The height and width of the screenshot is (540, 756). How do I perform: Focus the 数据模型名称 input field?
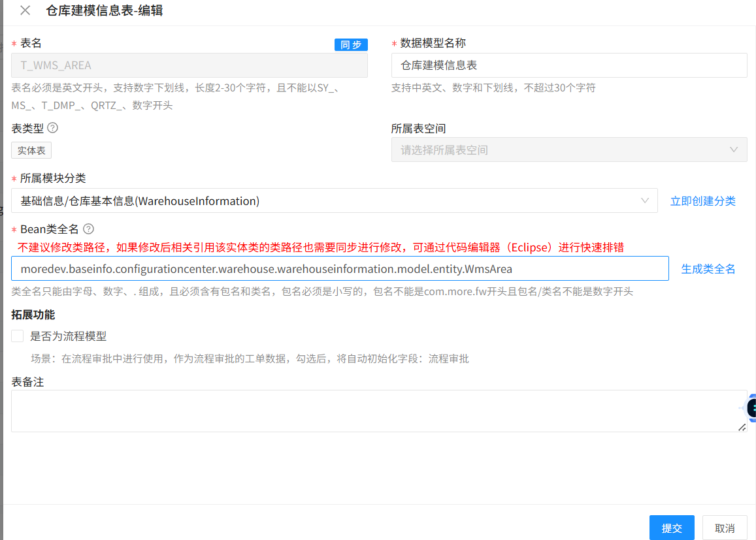point(568,65)
